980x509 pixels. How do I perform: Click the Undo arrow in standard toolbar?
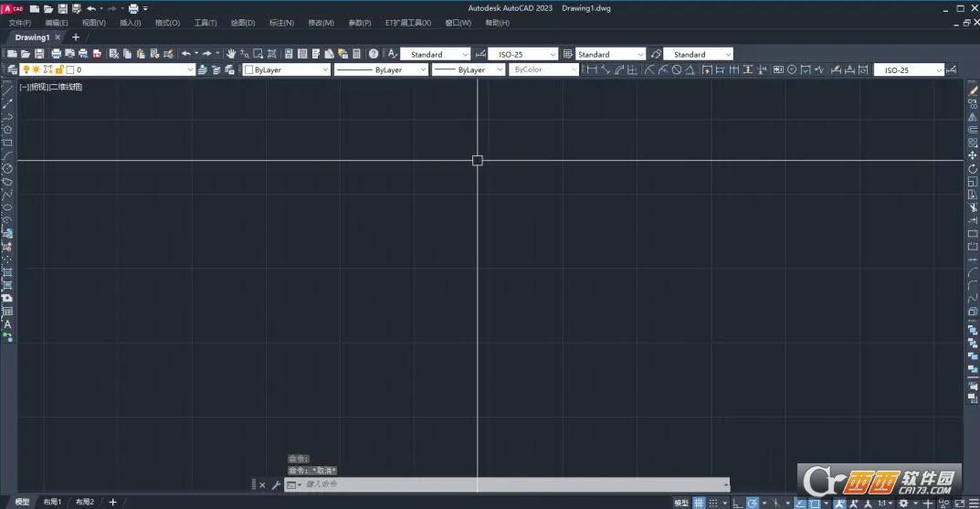(x=186, y=54)
